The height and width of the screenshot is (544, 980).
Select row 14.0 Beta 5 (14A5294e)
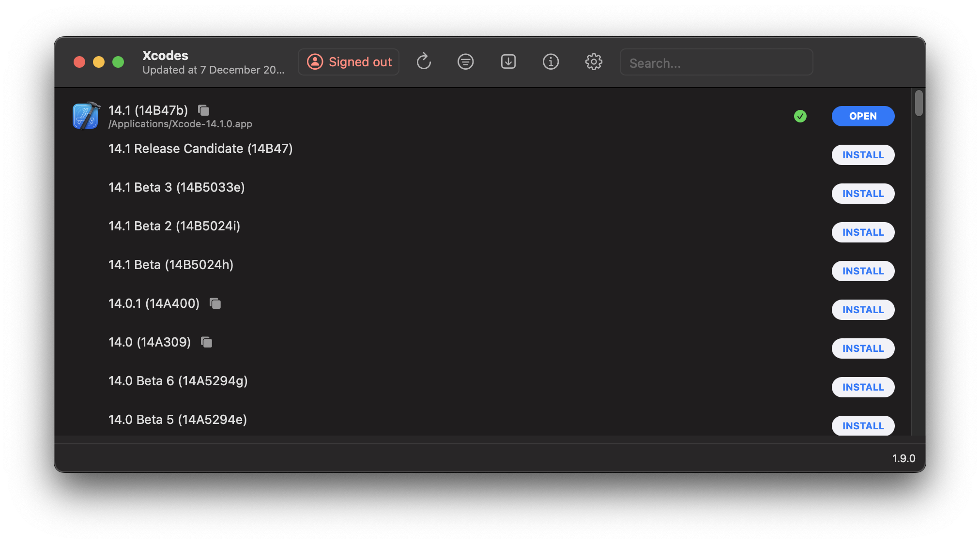(178, 420)
